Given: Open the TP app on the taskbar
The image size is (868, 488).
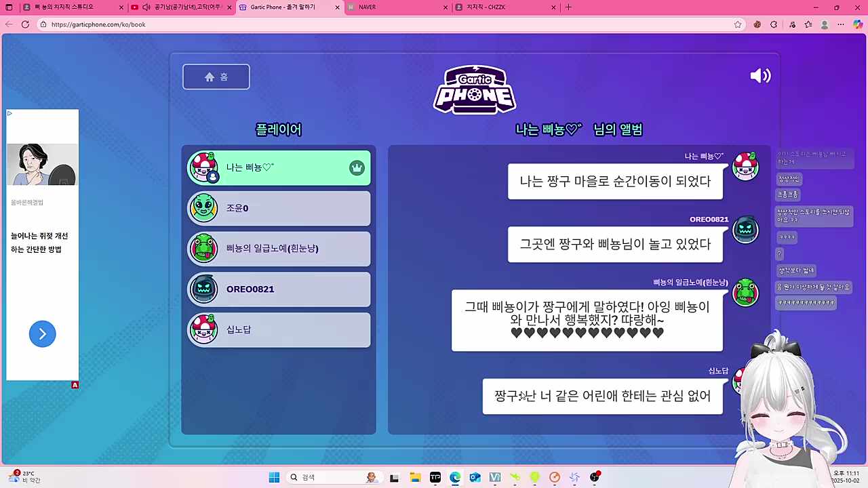Looking at the screenshot, I should [x=435, y=477].
